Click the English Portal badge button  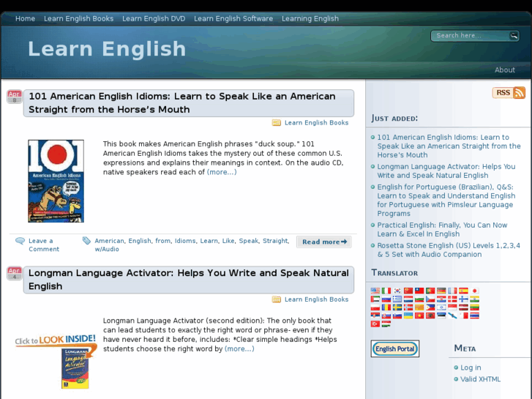pyautogui.click(x=395, y=348)
